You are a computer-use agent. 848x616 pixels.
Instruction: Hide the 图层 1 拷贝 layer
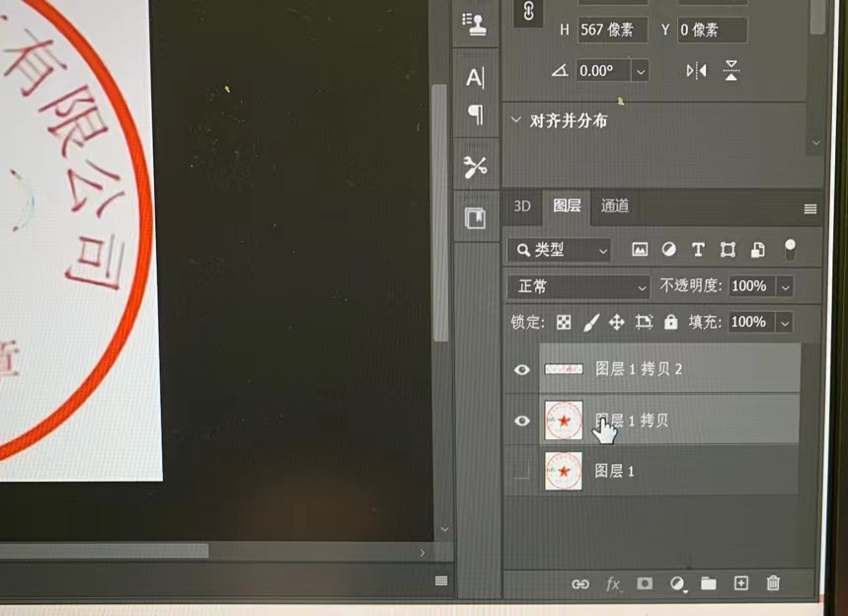pos(521,421)
